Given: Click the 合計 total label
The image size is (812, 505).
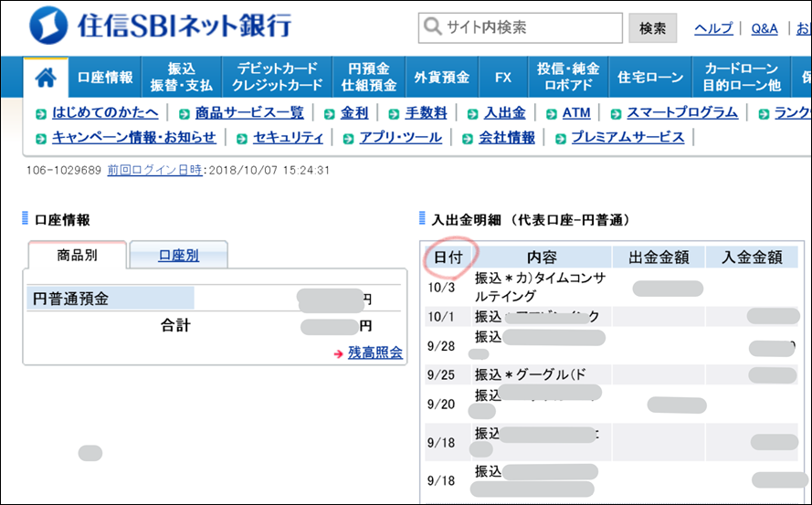Looking at the screenshot, I should pos(175,326).
